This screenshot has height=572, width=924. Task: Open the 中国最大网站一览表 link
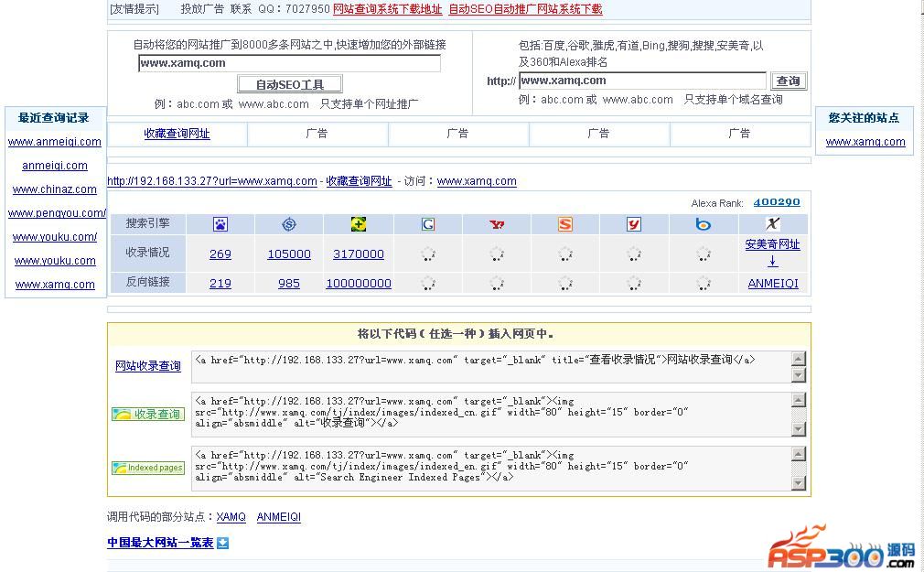point(160,543)
